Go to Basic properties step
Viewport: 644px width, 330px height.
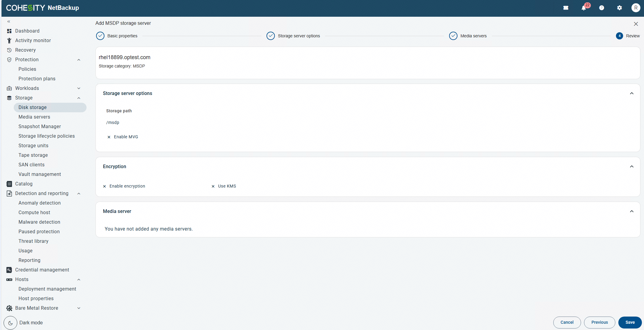(x=117, y=36)
